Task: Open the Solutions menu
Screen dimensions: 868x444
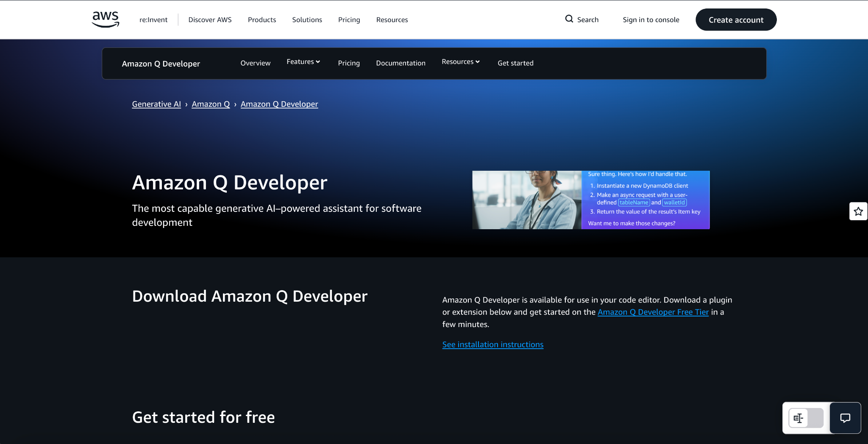Action: tap(307, 19)
